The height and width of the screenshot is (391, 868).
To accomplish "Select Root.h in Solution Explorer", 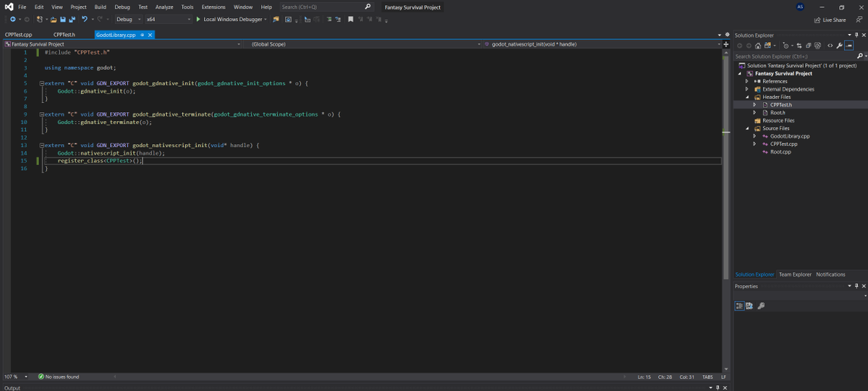I will [x=778, y=112].
